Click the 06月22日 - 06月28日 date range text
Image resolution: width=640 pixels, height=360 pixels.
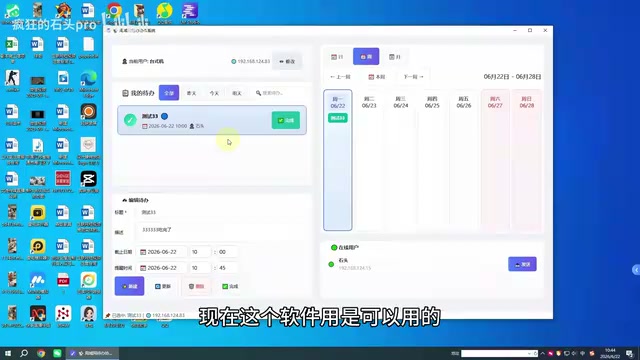pyautogui.click(x=513, y=77)
